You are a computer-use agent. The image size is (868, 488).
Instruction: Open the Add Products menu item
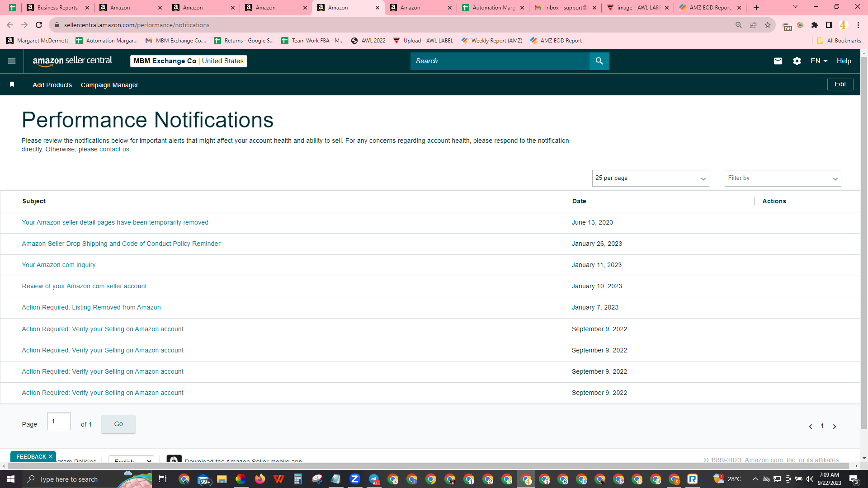[52, 85]
